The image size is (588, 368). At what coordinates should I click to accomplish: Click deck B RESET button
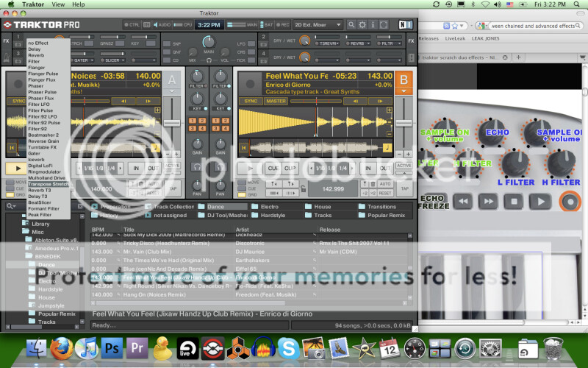pyautogui.click(x=385, y=193)
